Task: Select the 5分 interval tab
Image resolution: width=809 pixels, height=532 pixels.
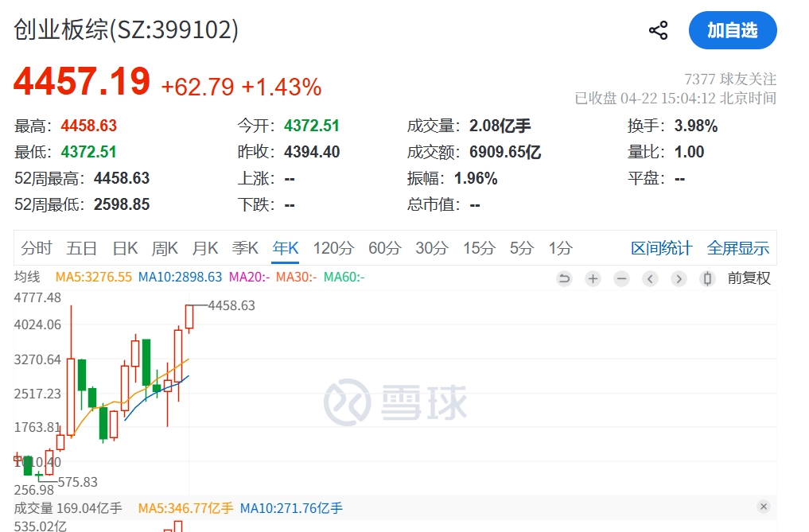Action: click(x=520, y=248)
